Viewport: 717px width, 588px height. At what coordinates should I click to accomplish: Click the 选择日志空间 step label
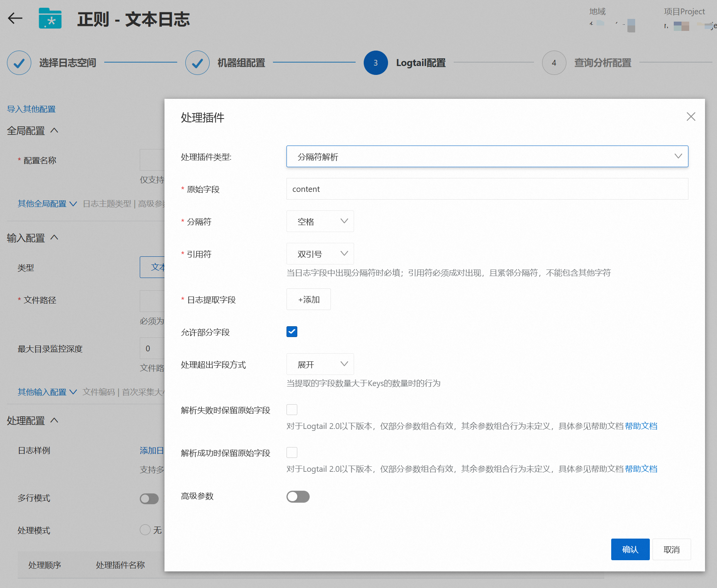(68, 63)
